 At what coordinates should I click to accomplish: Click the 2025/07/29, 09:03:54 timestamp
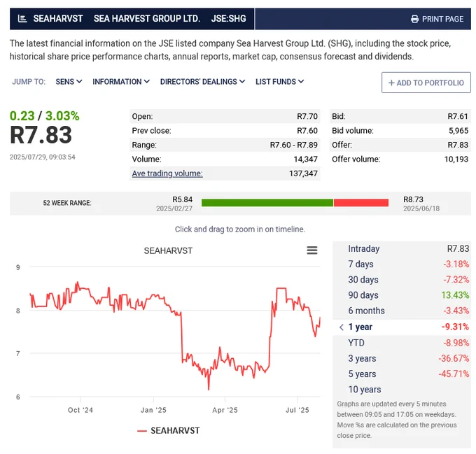(x=42, y=157)
